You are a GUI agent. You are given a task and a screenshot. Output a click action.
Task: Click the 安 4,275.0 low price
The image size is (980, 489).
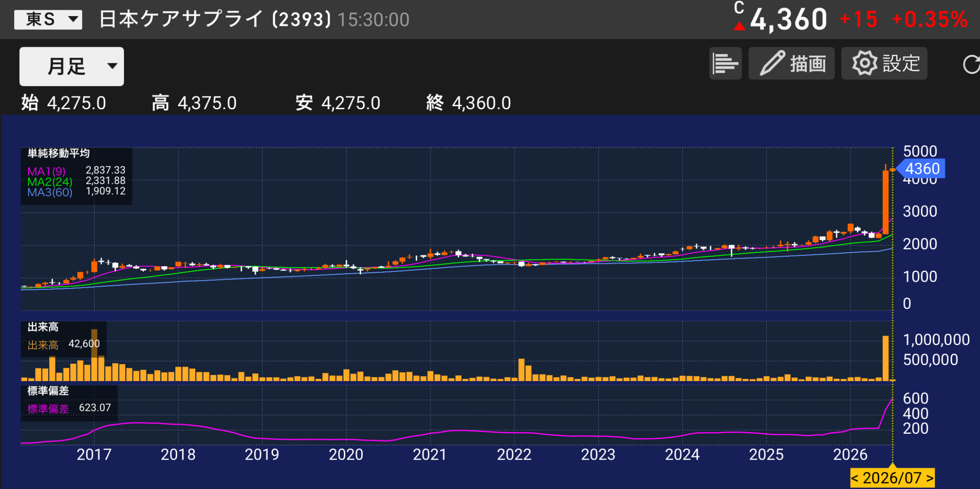coord(338,103)
